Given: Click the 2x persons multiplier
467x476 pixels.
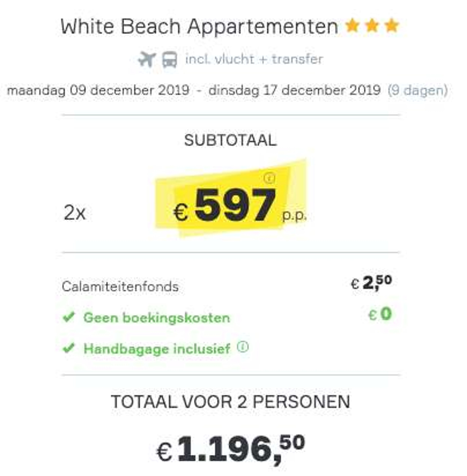Looking at the screenshot, I should pos(75,213).
